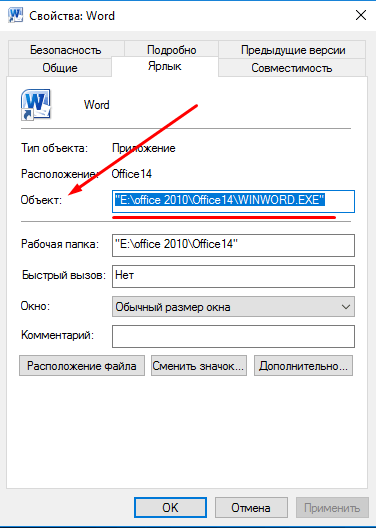Viewport: 376px width, 528px height.
Task: Click the Комментарий text field
Action: coord(233,336)
